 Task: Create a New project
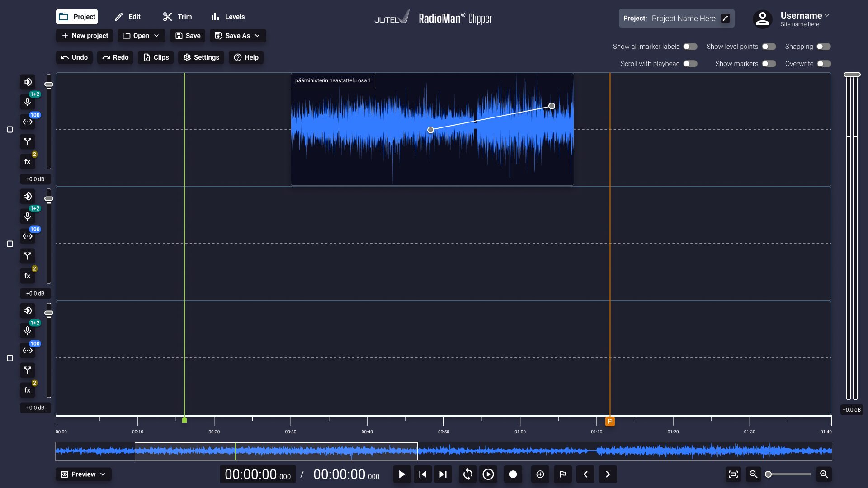[x=85, y=36]
